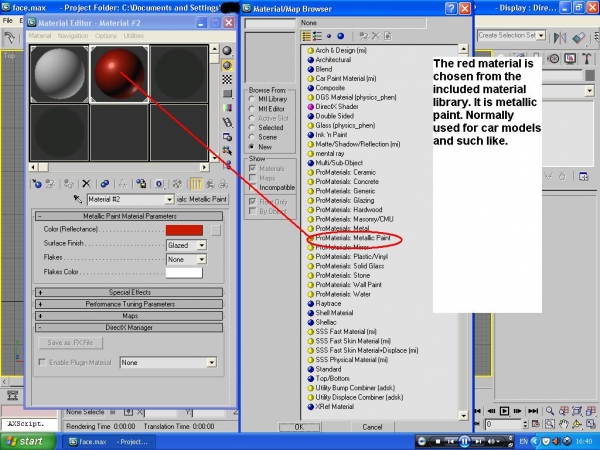The image size is (600, 450).
Task: Expand the Maps rollout
Action: [129, 316]
